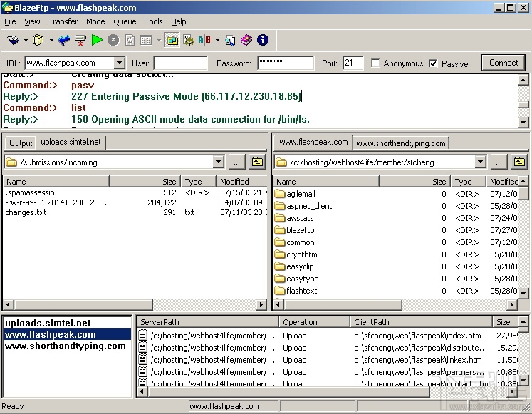Screen dimensions: 532x414
Task: Switch to the www.shorthandtyping.com tab
Action: click(x=401, y=143)
